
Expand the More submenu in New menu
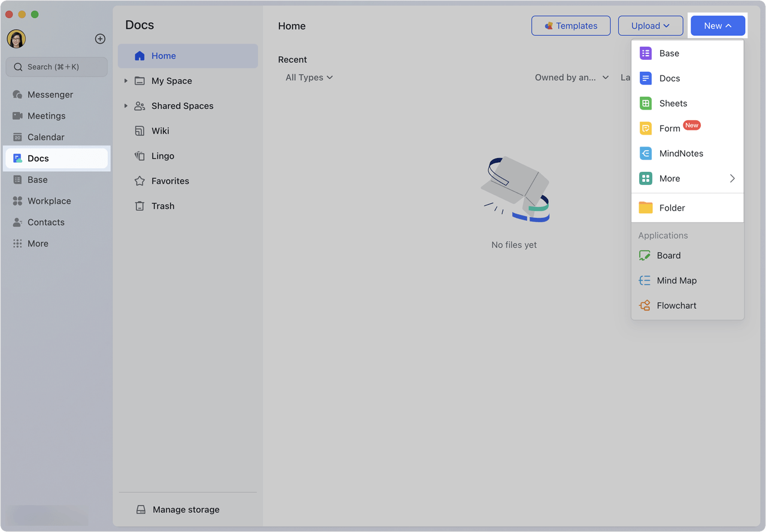pyautogui.click(x=669, y=178)
